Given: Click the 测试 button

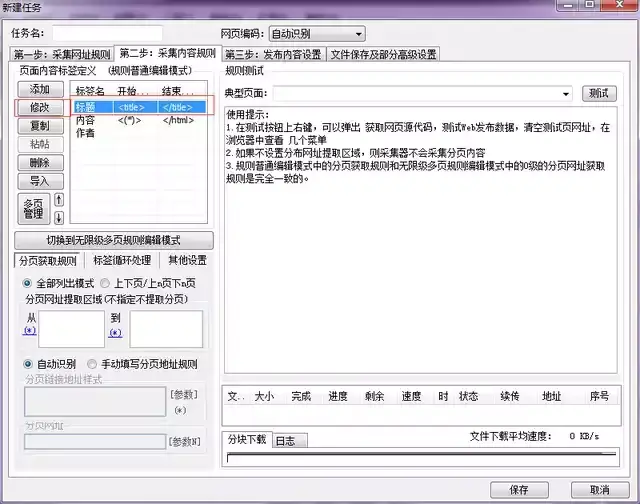Looking at the screenshot, I should click(599, 93).
